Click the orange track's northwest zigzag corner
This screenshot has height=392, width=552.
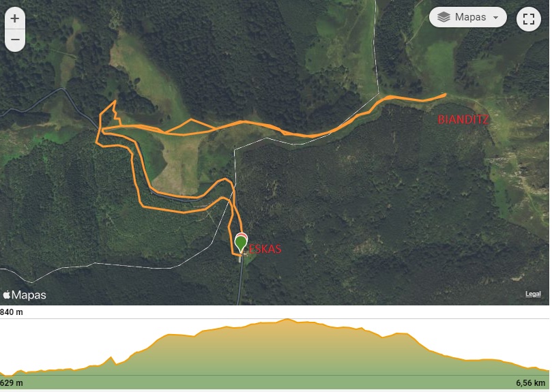(x=115, y=102)
